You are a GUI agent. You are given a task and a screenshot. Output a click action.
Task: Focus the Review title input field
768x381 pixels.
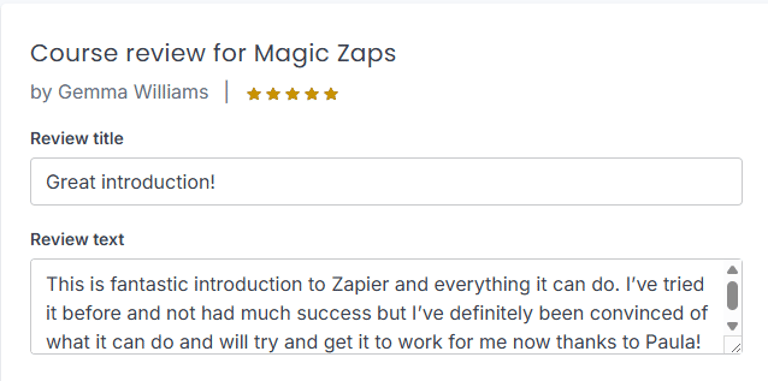[386, 181]
